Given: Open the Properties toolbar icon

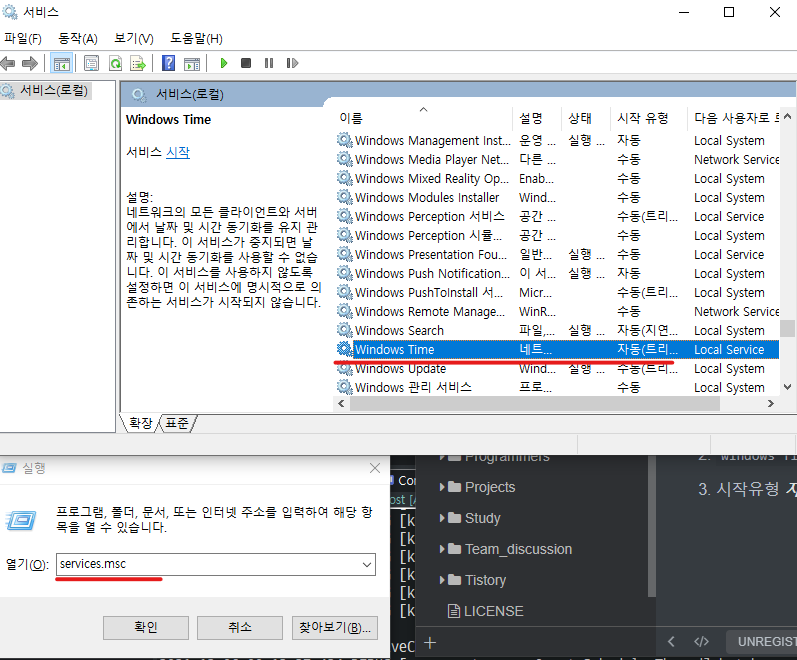Looking at the screenshot, I should 91,64.
